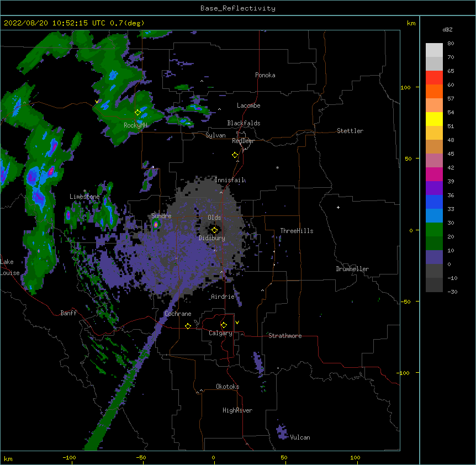
Task: Click the Banff town label
Action: [x=68, y=313]
